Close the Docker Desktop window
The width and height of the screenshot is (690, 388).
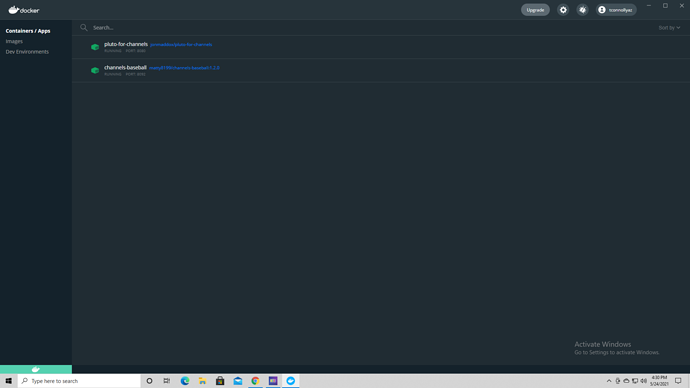pyautogui.click(x=682, y=6)
